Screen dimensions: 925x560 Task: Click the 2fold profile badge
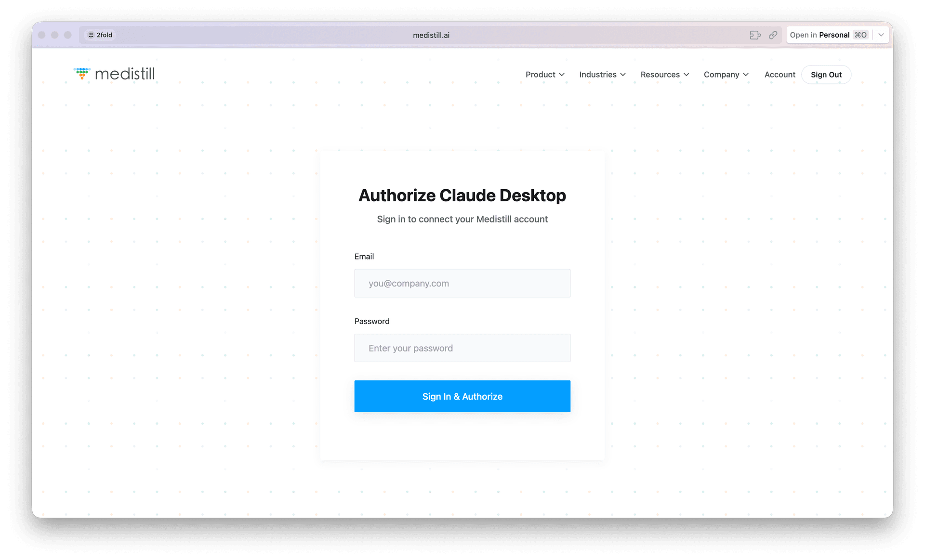100,35
